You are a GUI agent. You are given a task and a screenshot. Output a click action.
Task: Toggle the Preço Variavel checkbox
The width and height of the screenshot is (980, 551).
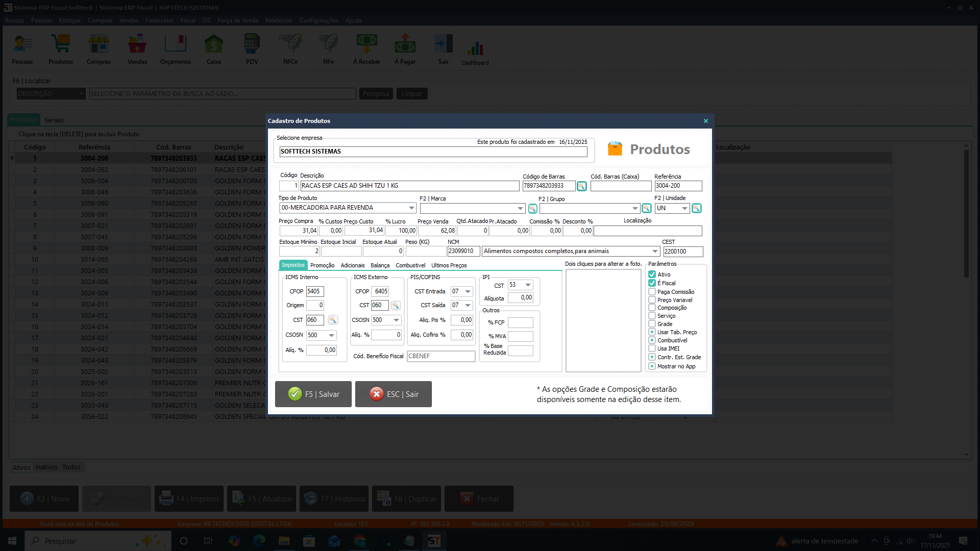click(652, 300)
